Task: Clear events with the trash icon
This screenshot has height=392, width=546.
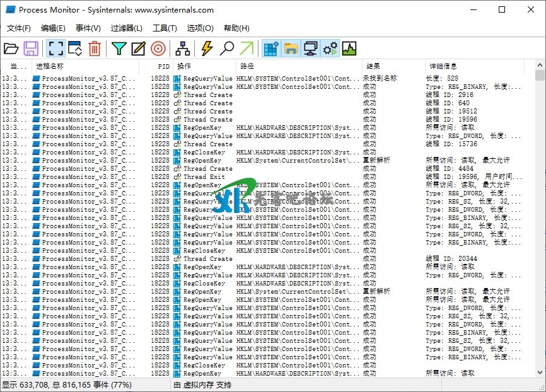Action: 95,48
